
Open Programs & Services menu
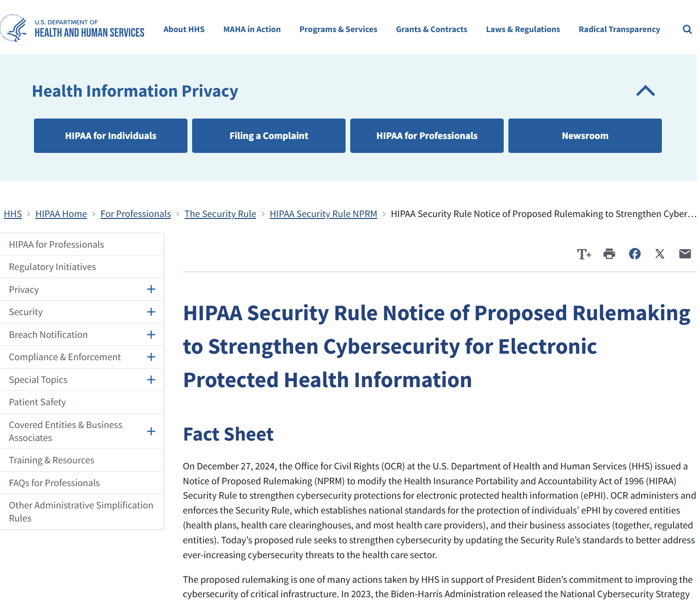338,29
